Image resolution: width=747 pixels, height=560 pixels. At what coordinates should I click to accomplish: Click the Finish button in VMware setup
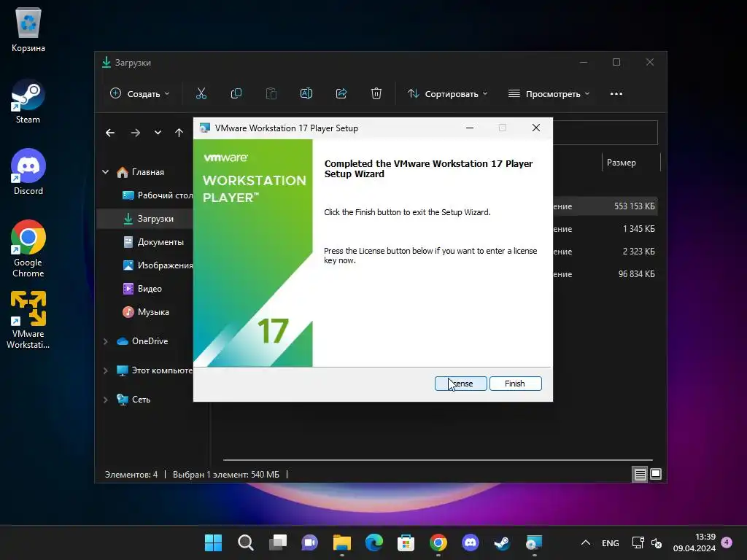pyautogui.click(x=516, y=384)
